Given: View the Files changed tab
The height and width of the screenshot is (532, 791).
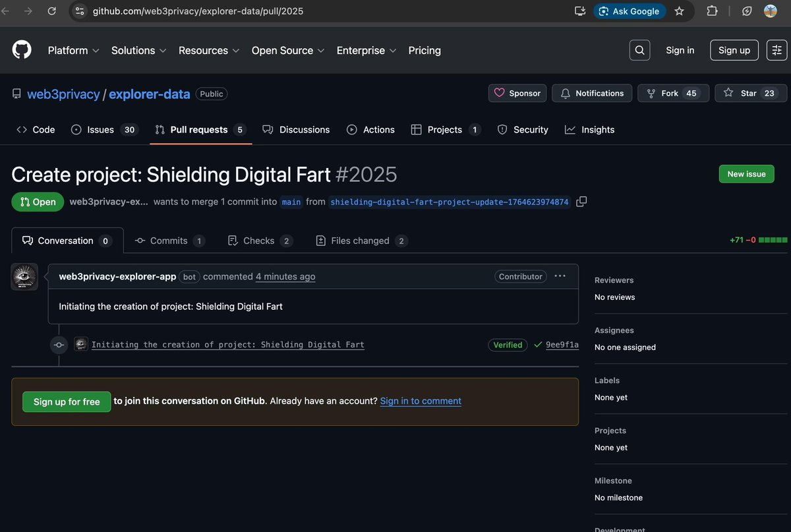Looking at the screenshot, I should 362,241.
